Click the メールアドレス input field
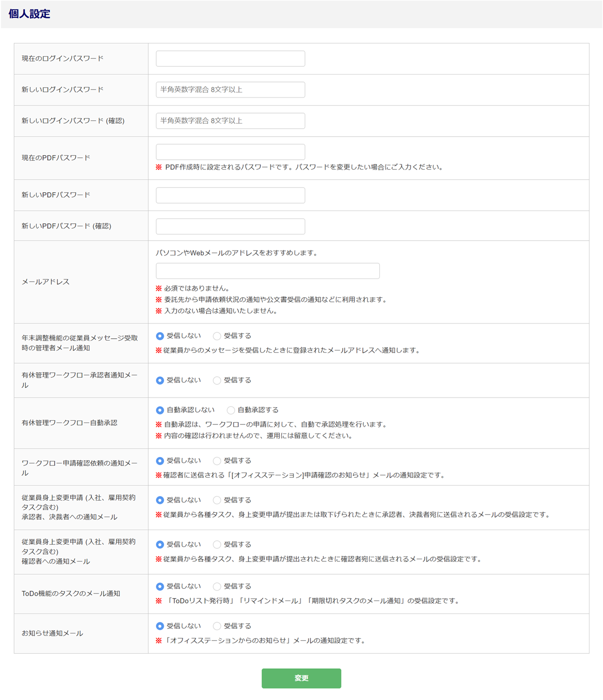 pos(268,271)
